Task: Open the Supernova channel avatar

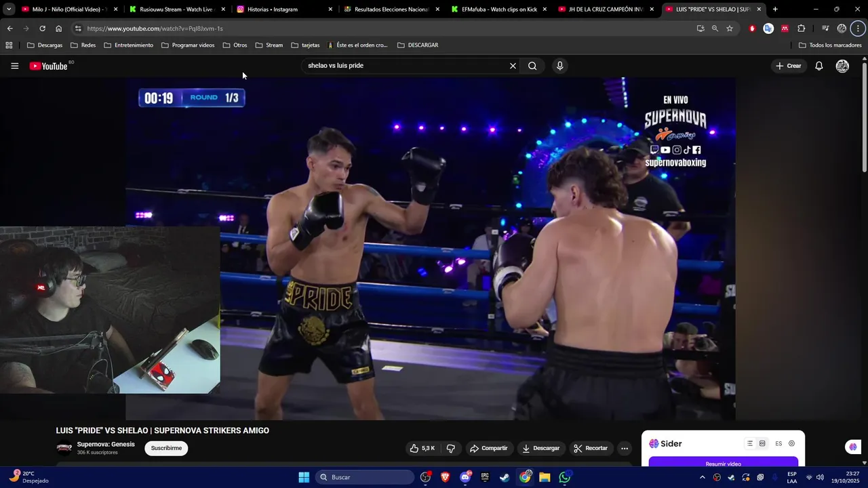Action: (x=64, y=448)
